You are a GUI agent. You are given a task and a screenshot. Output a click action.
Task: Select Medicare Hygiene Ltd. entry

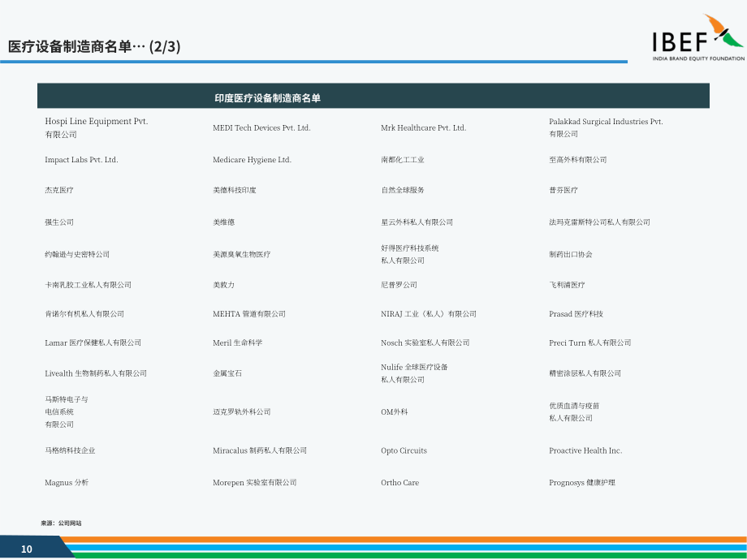(252, 160)
